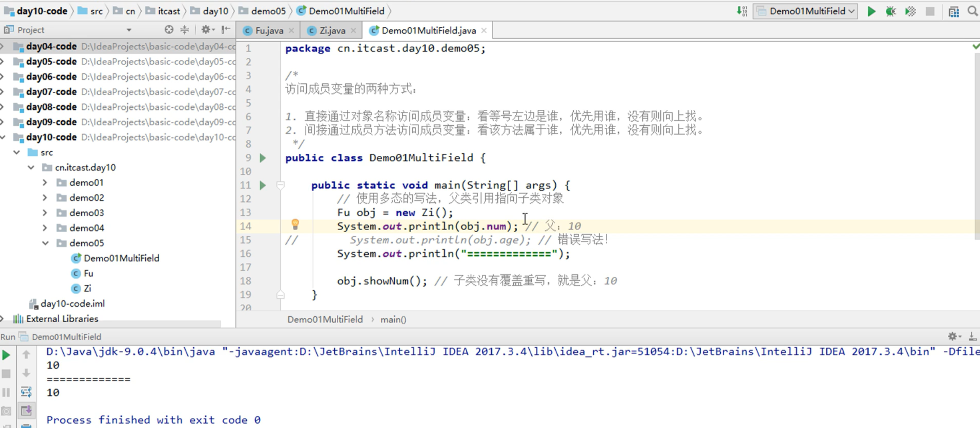The width and height of the screenshot is (980, 428).
Task: Collapse the demo05 package
Action: click(45, 243)
